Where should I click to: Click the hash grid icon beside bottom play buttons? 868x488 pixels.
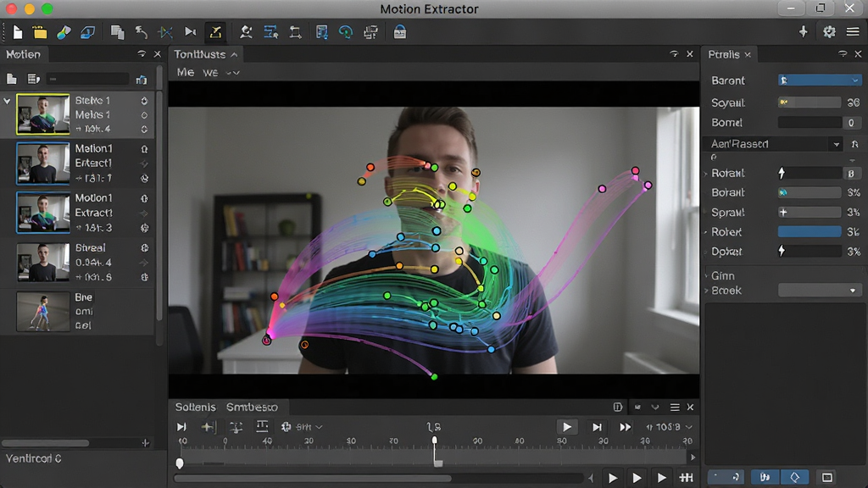coord(687,478)
